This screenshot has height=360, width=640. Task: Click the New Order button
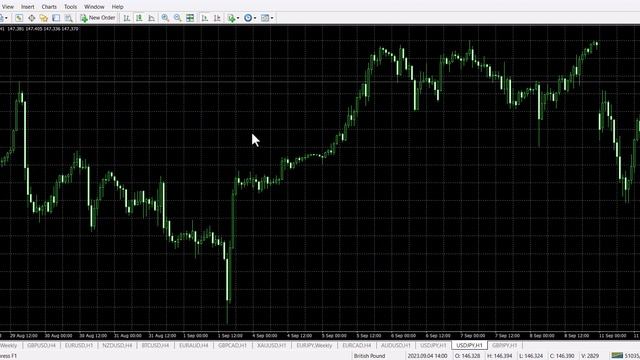[98, 18]
